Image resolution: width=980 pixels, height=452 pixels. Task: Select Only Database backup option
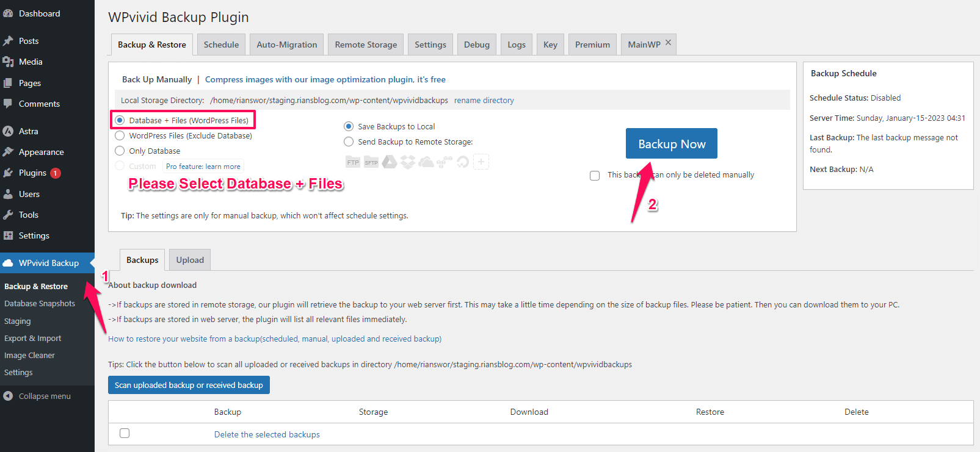click(120, 151)
